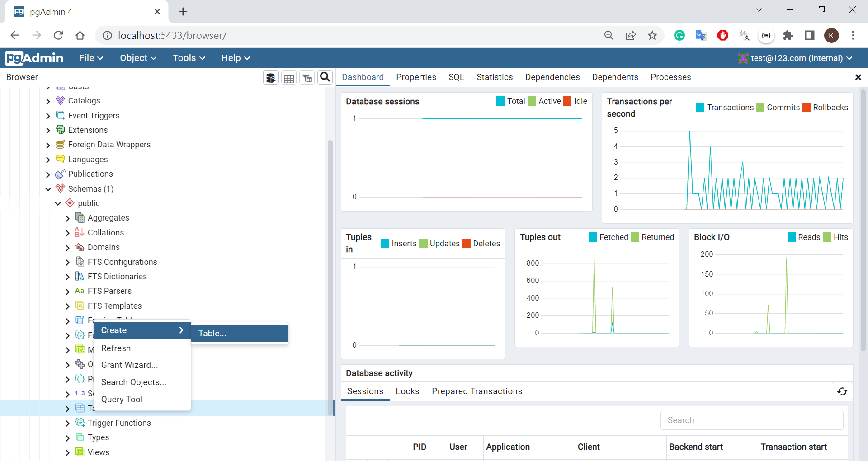This screenshot has width=868, height=461.
Task: Switch to the Statistics tab
Action: coord(494,77)
